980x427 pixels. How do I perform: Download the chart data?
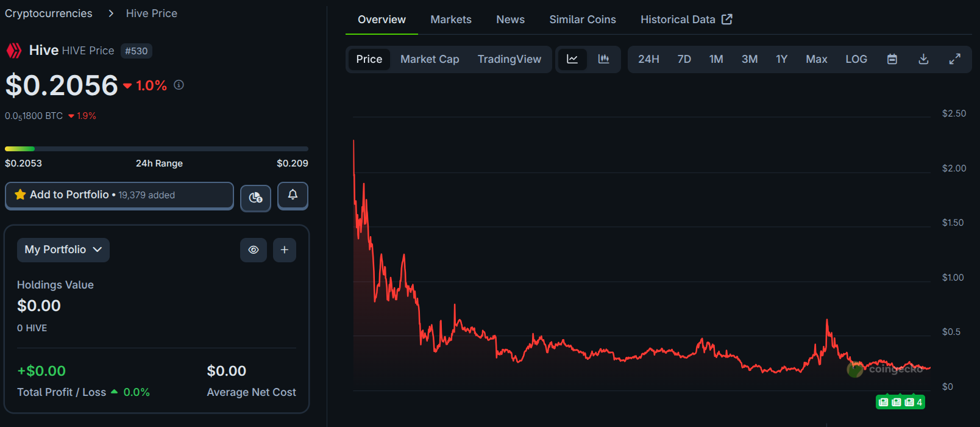(x=923, y=59)
